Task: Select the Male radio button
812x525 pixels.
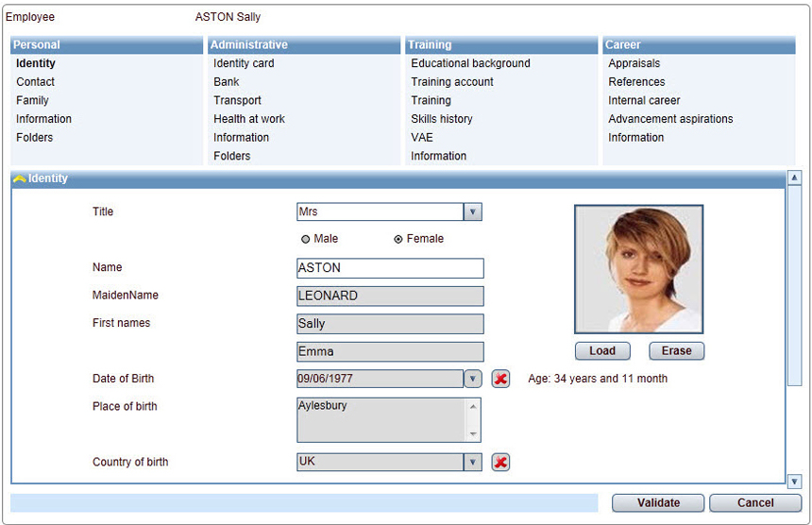Action: [306, 239]
